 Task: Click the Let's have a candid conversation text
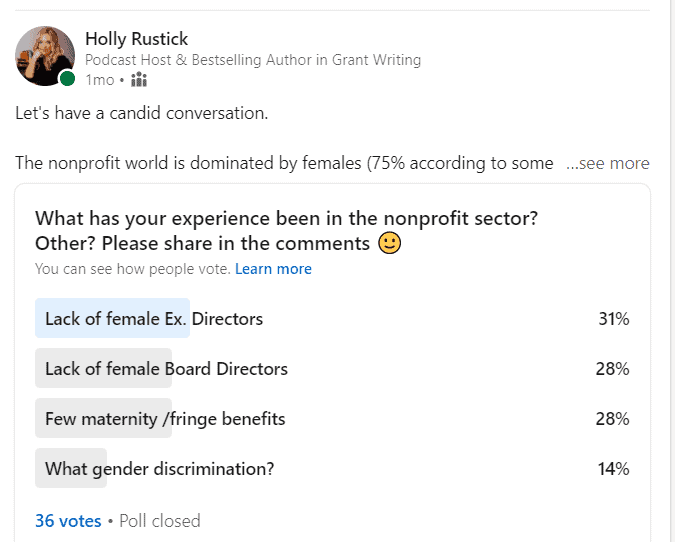tap(142, 113)
